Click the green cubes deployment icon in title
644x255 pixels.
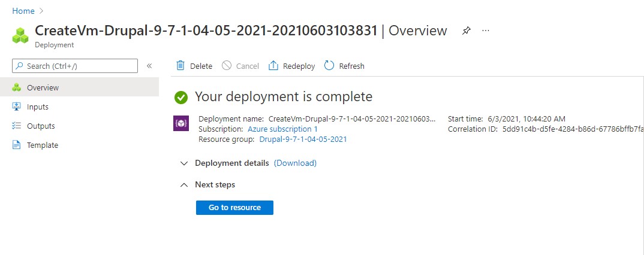pos(20,35)
